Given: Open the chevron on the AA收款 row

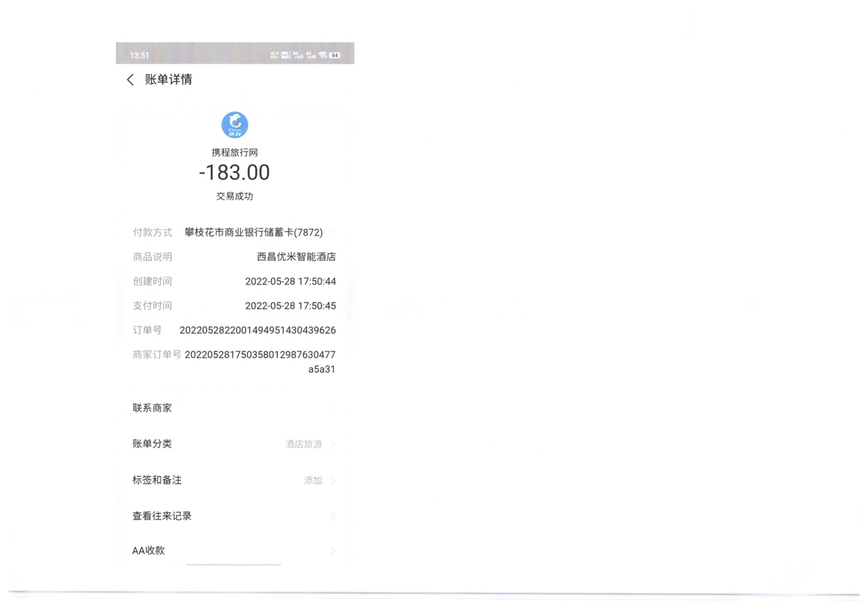Looking at the screenshot, I should (332, 551).
